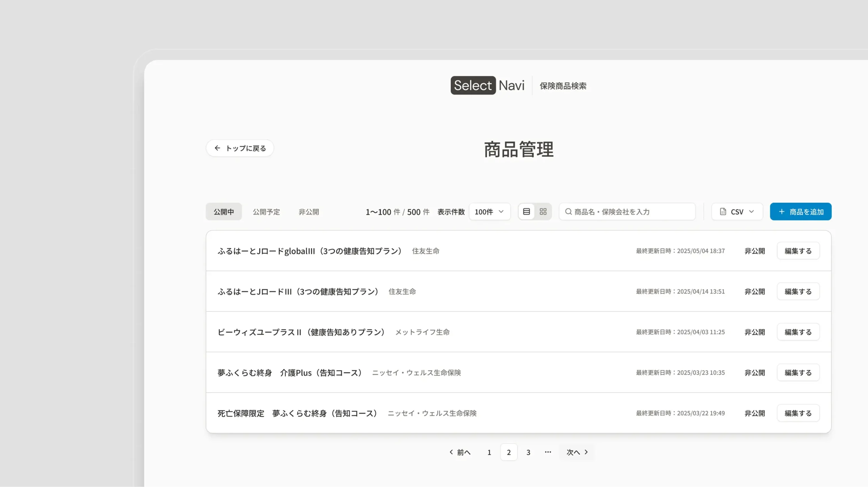868x487 pixels.
Task: Go to previous page with 前へ
Action: pos(460,452)
